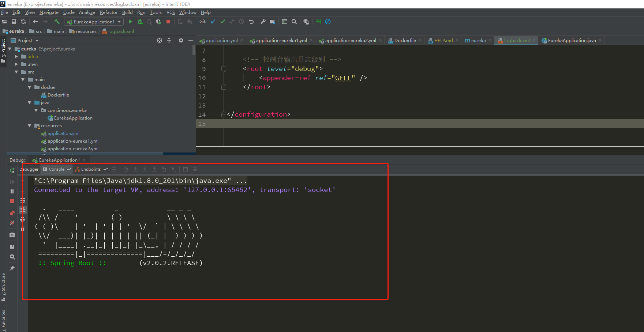The height and width of the screenshot is (332, 644).
Task: Click Project tree vertical scrollbar
Action: point(194,50)
